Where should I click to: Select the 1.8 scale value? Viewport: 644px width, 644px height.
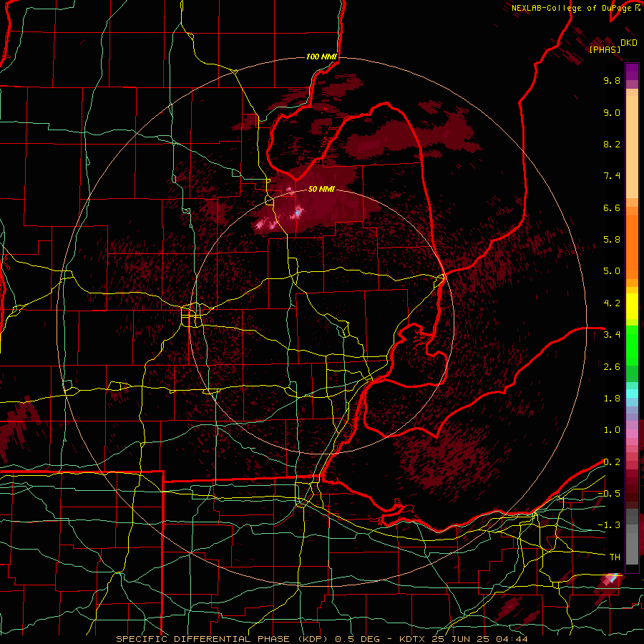point(612,399)
